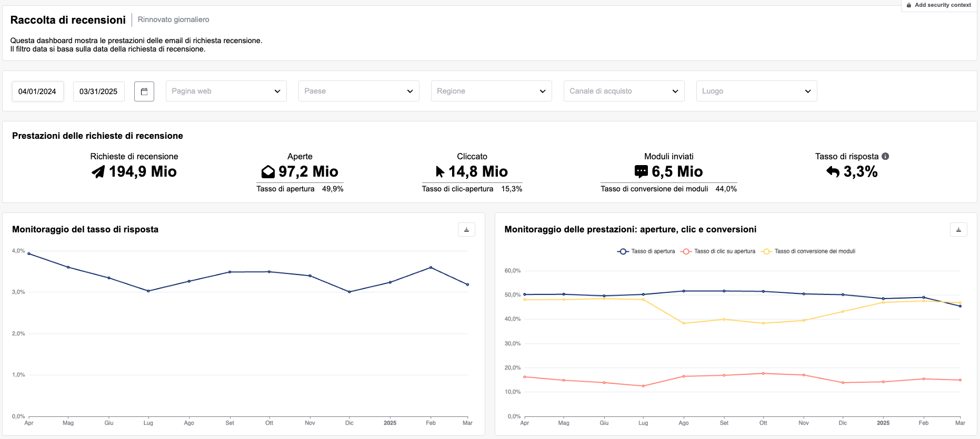The height and width of the screenshot is (439, 980).
Task: Click the reply arrow icon beside 3,3%
Action: click(x=833, y=172)
